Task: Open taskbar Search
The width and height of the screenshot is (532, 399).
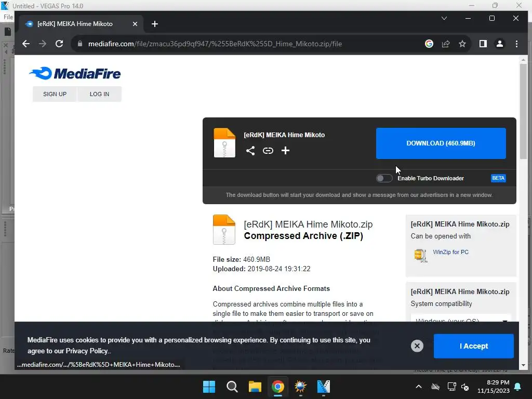Action: (232, 387)
